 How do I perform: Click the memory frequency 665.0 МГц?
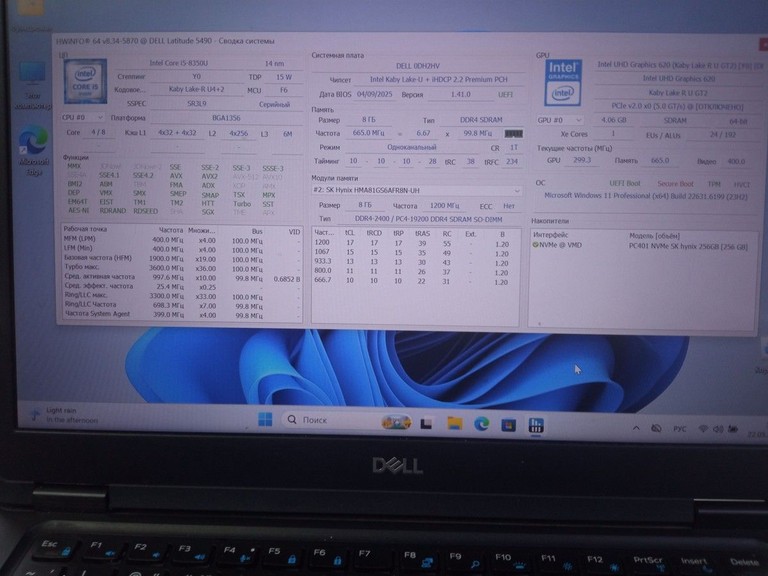(368, 133)
